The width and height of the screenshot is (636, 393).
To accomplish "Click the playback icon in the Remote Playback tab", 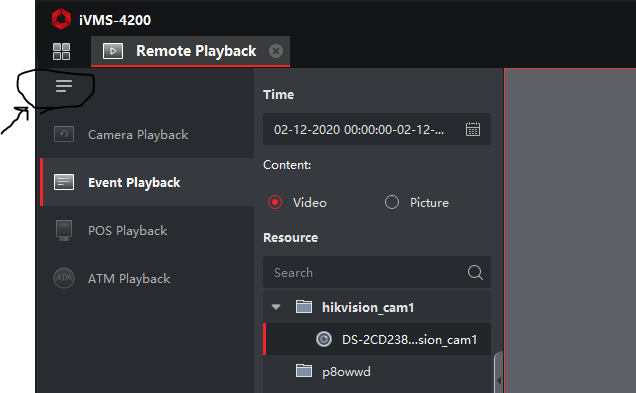I will pyautogui.click(x=113, y=51).
